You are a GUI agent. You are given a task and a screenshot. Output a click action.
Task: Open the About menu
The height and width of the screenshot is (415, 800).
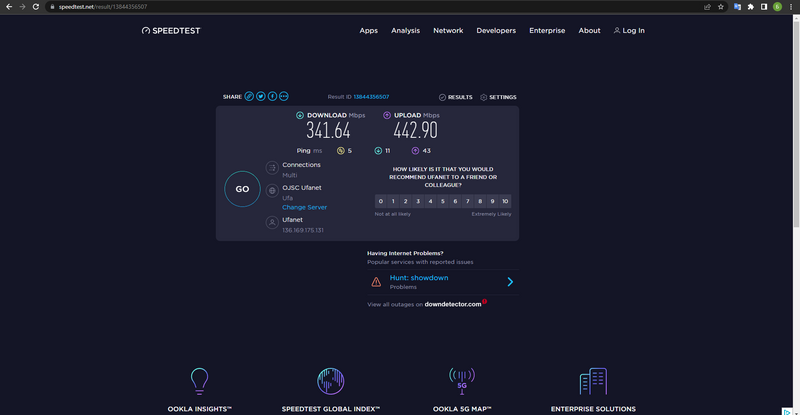(589, 31)
